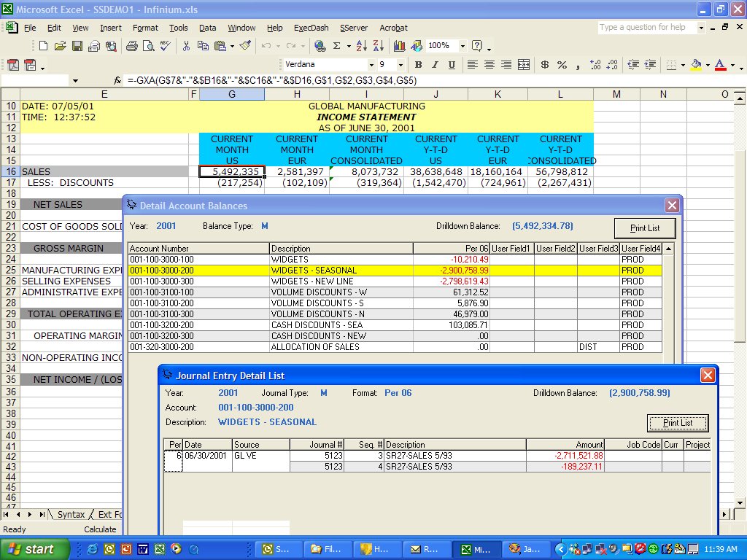Open the Acrobat menu

coord(393,28)
